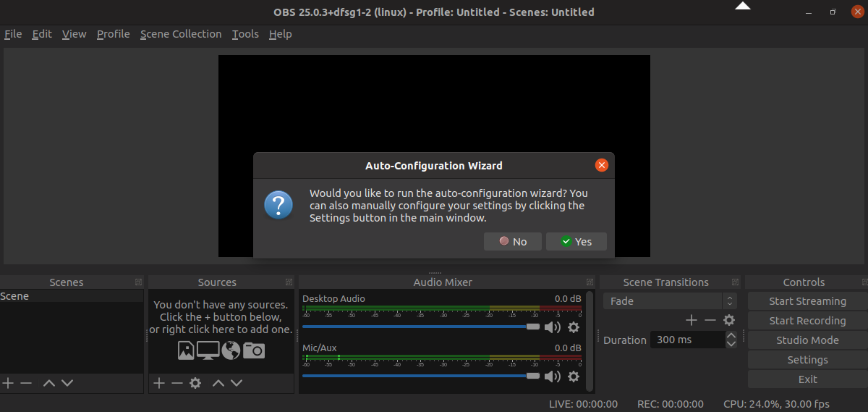Mute Mic/Aux with the speaker icon
868x412 pixels.
pyautogui.click(x=553, y=377)
